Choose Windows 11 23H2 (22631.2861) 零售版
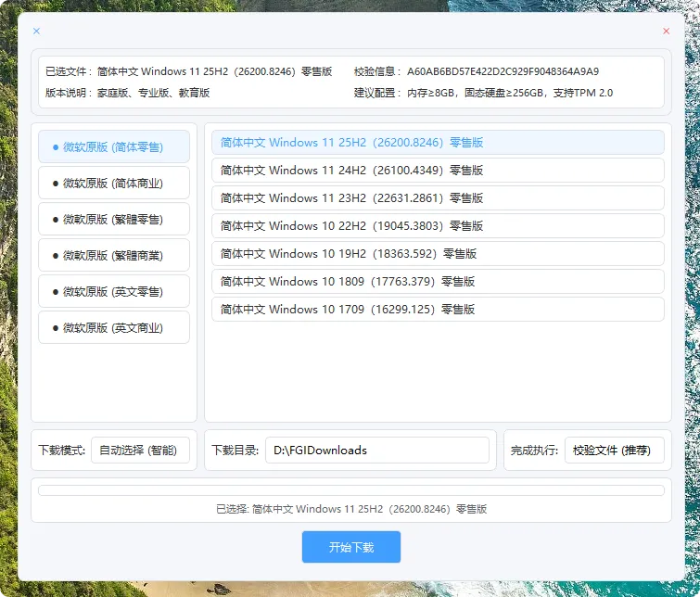700x597 pixels. tap(438, 197)
